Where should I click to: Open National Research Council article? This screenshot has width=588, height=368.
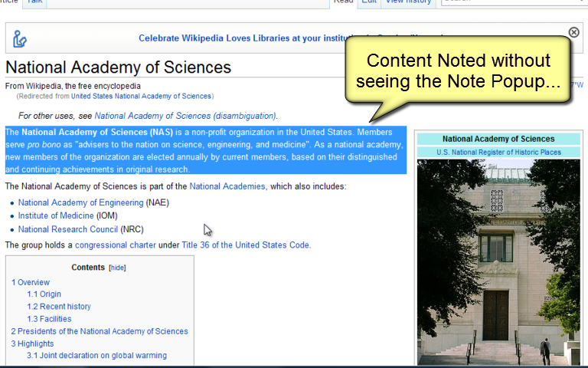click(68, 229)
